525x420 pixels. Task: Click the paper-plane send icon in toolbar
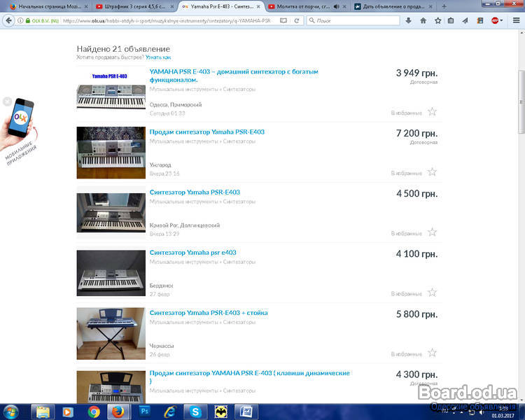(465, 20)
